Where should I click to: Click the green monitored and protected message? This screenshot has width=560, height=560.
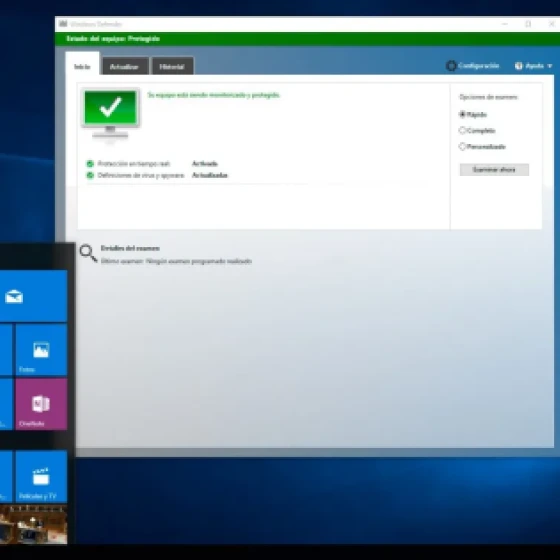[214, 95]
